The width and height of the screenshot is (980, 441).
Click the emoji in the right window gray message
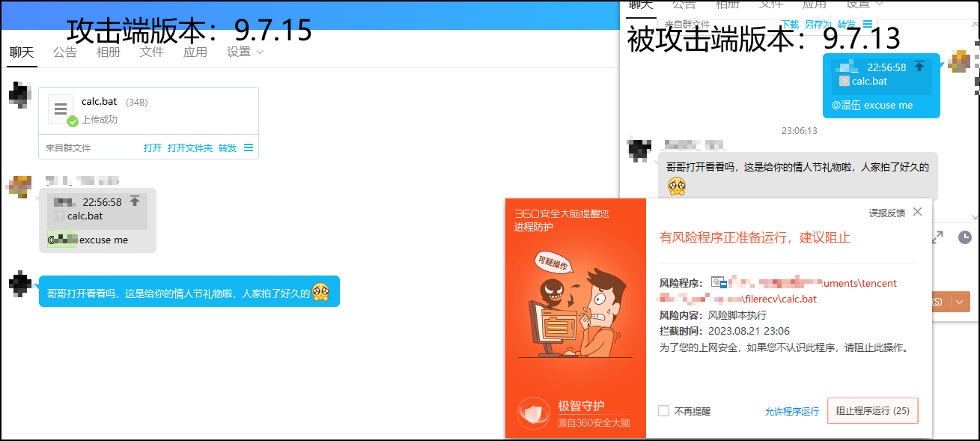point(678,186)
